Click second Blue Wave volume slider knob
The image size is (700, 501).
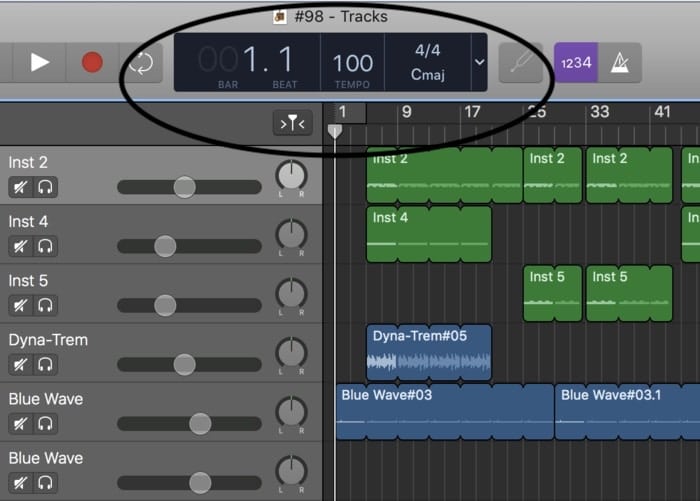pyautogui.click(x=200, y=483)
